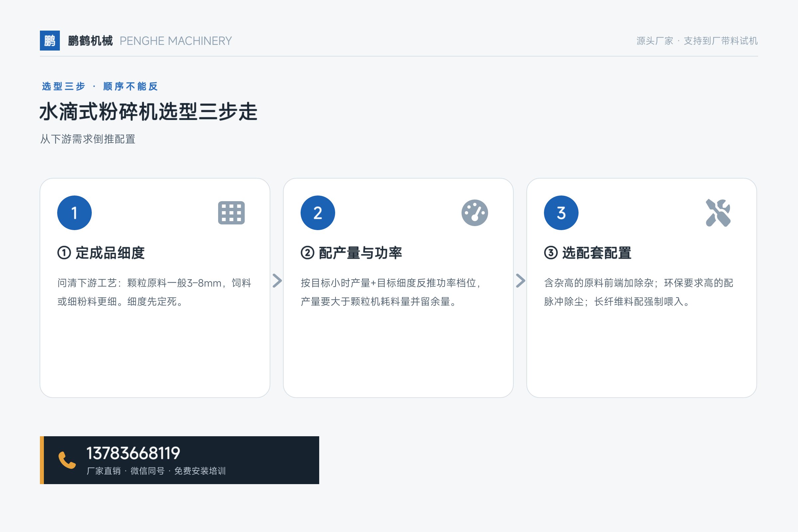Click the ③ 选配套配置 heading
The image size is (798, 532).
tap(588, 253)
